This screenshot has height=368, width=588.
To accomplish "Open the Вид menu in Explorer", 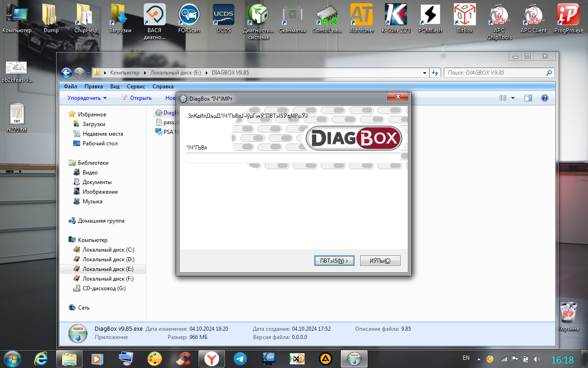I will [115, 86].
